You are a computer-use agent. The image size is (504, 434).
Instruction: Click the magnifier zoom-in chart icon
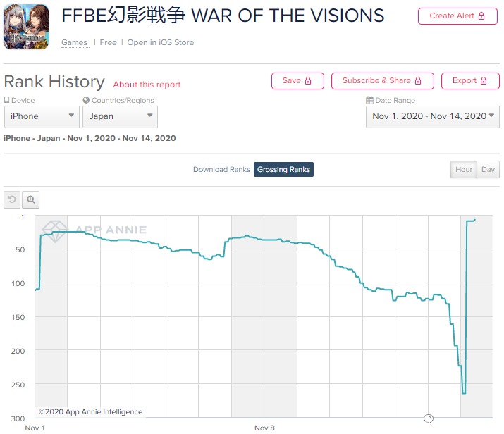tap(31, 199)
